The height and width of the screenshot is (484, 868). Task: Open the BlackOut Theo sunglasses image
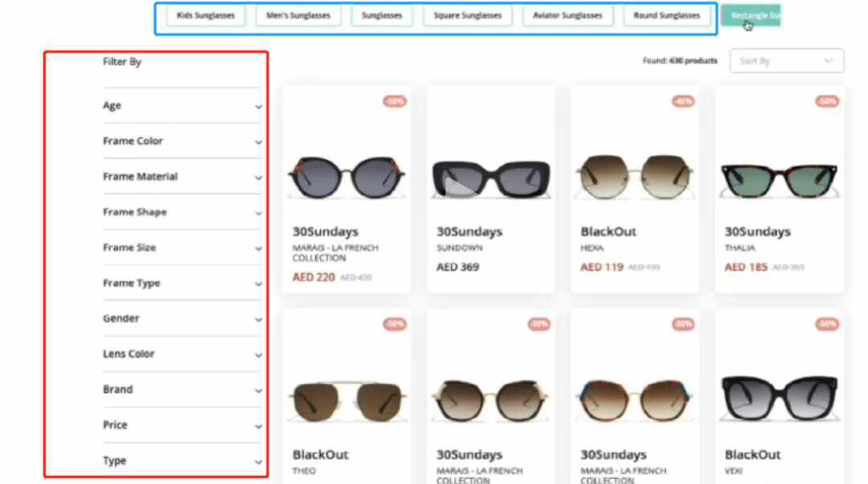click(x=346, y=401)
